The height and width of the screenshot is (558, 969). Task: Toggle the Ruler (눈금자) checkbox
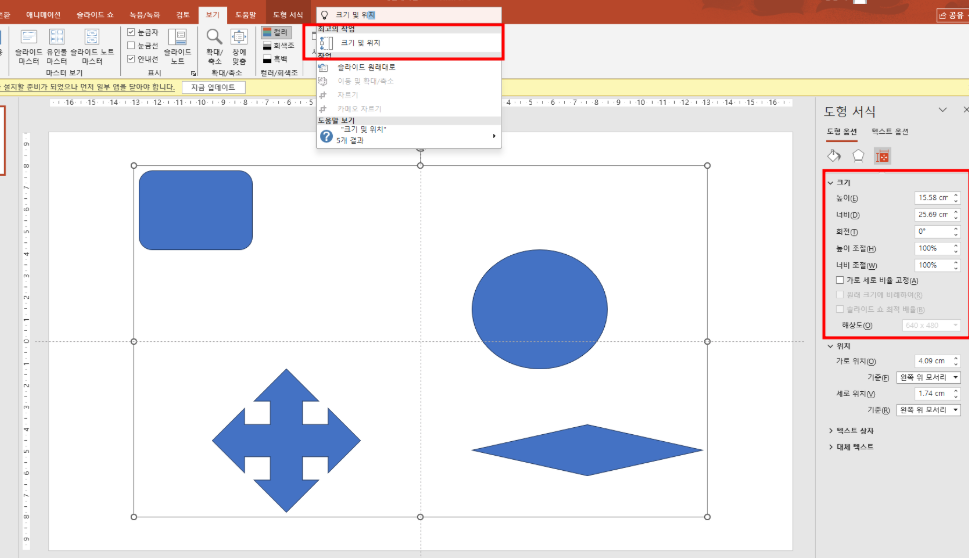tap(131, 32)
